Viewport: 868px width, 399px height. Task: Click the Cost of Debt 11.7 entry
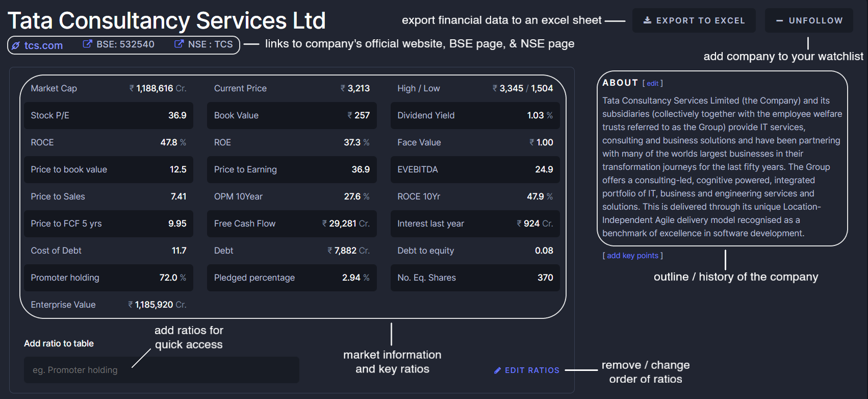pos(109,251)
